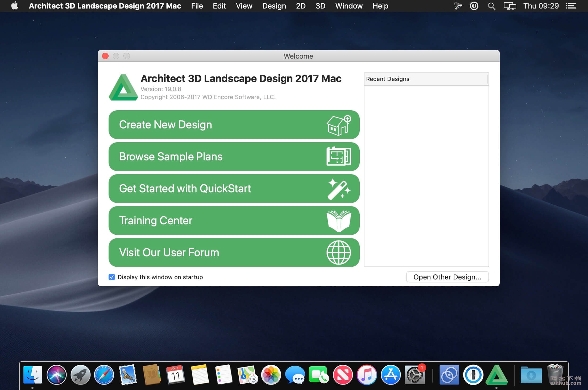
Task: Uncheck Display this window on startup
Action: tap(112, 277)
